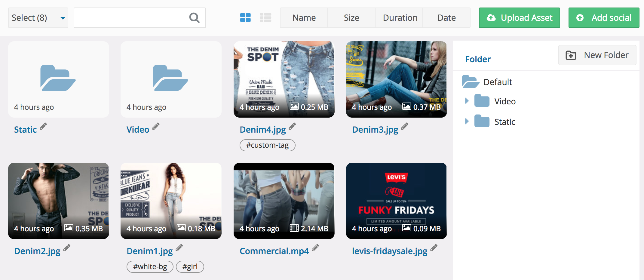Image resolution: width=644 pixels, height=280 pixels.
Task: Open the Select (8) dropdown
Action: (38, 18)
